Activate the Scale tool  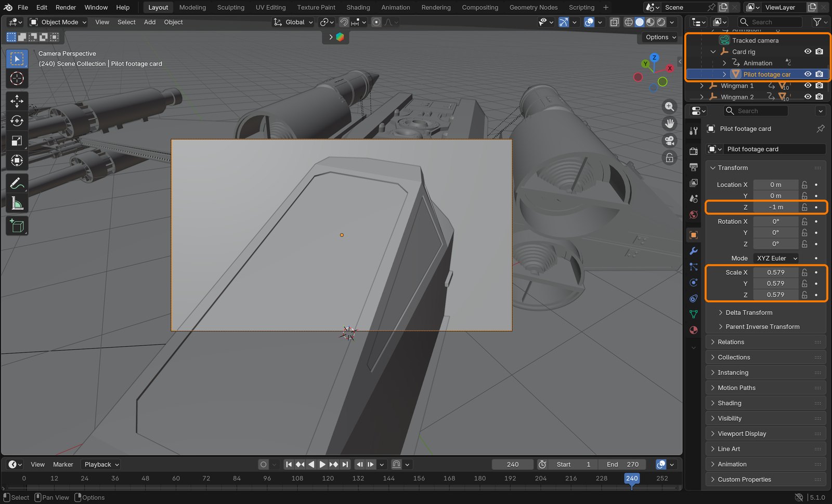[17, 141]
